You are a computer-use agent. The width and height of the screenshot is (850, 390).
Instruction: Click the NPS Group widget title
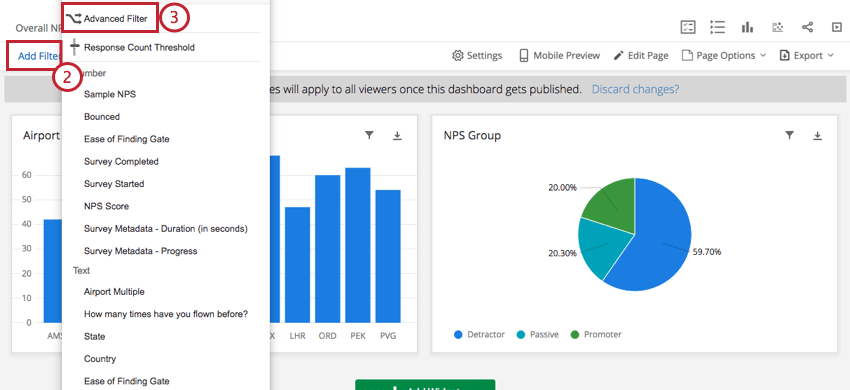point(472,136)
